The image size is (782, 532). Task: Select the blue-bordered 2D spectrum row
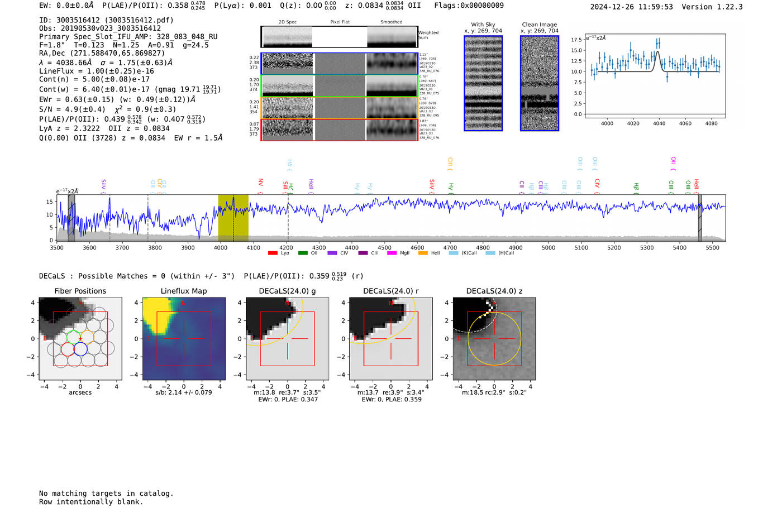click(340, 64)
